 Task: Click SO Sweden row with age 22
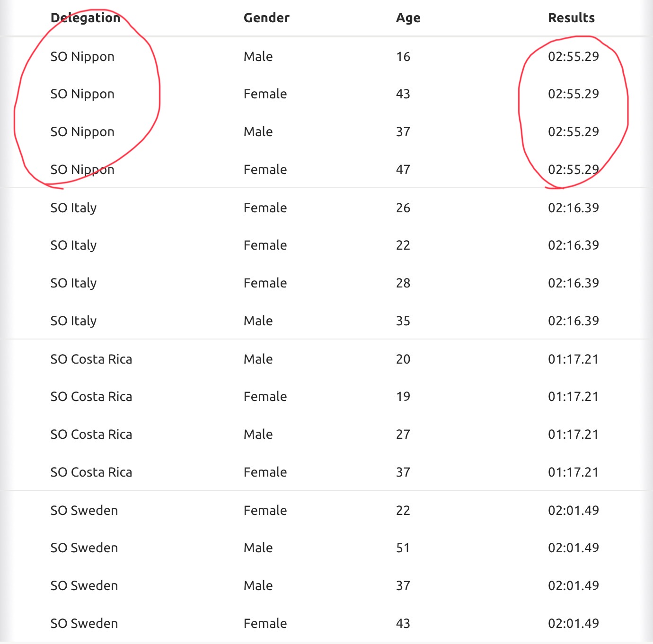326,510
